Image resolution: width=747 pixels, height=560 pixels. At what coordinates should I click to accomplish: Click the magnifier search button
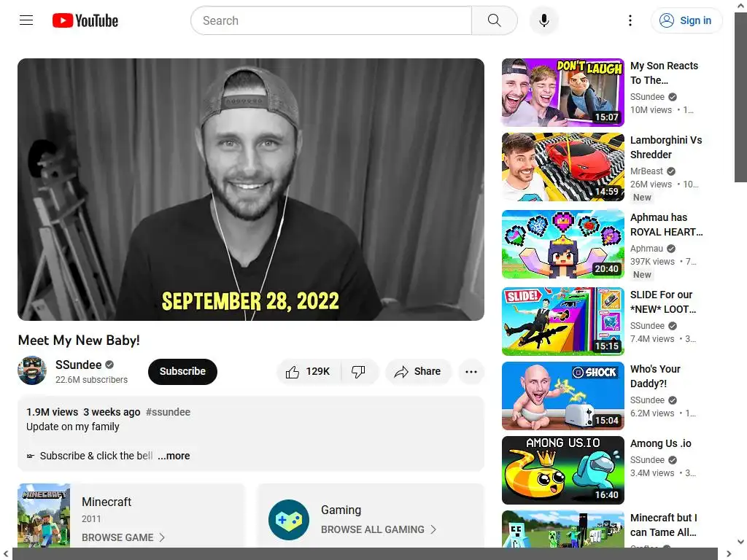point(495,20)
